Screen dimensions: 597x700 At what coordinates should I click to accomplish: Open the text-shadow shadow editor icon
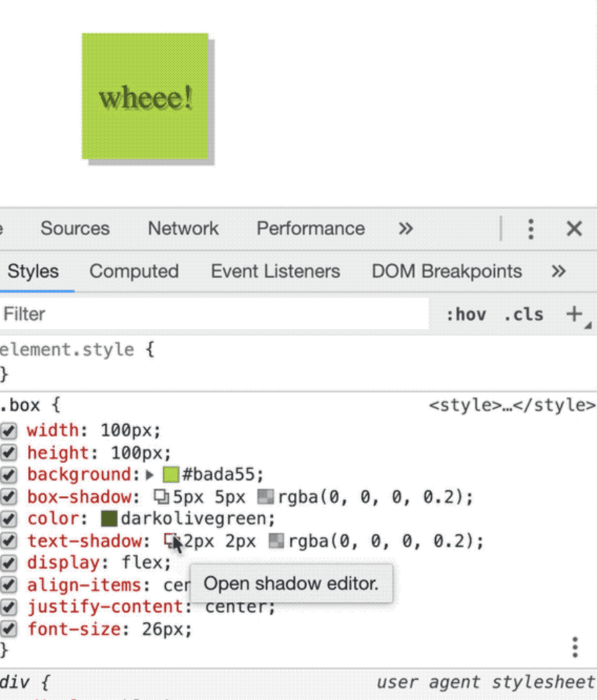pos(171,541)
